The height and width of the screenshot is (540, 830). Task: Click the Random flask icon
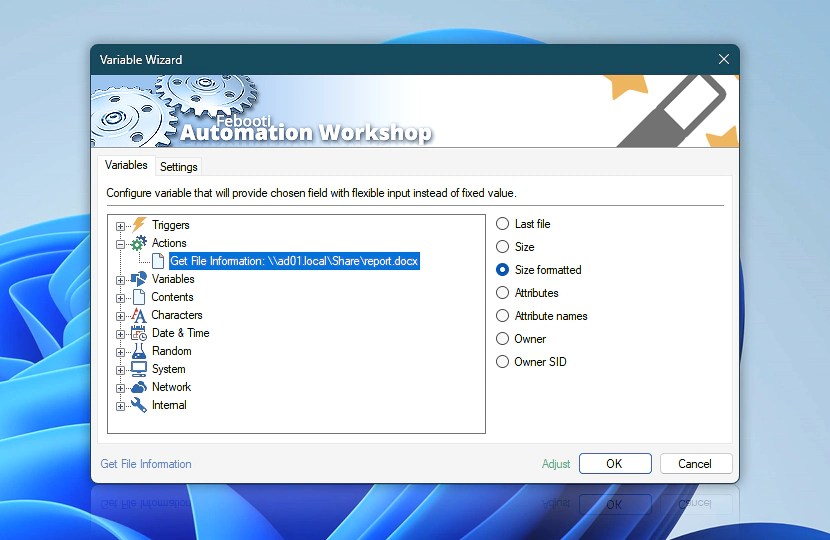(139, 351)
